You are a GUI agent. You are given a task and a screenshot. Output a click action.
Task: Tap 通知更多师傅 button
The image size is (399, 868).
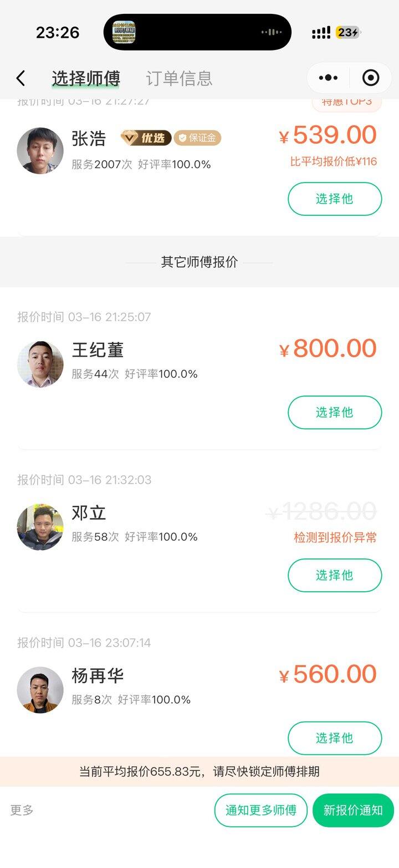pyautogui.click(x=260, y=810)
